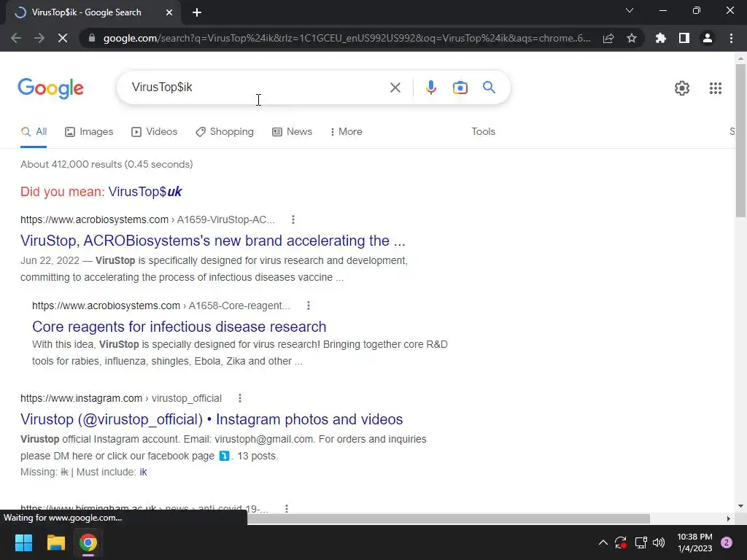Screen dimensions: 747x560
Task: Click the forward navigation arrow
Action: tap(39, 38)
